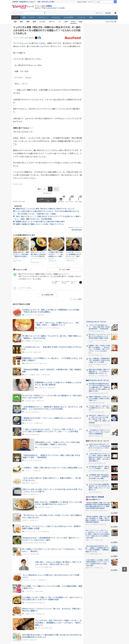The height and width of the screenshot is (644, 129).
Task: Click green avatar of first commenter
Action: click(x=15, y=274)
